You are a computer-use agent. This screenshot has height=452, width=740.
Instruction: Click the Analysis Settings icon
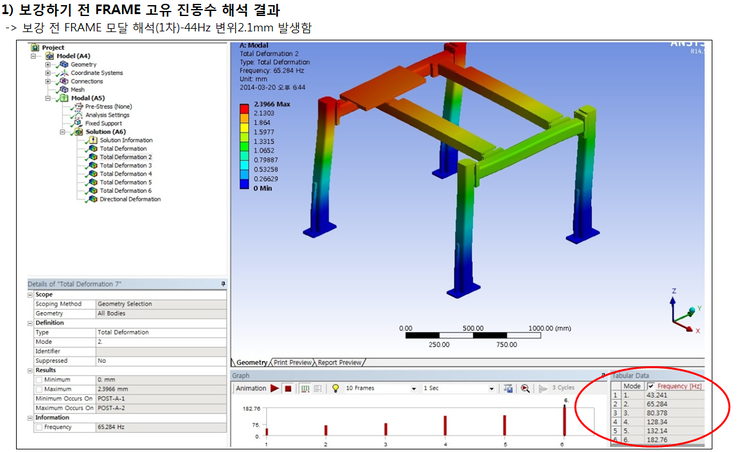tap(78, 115)
